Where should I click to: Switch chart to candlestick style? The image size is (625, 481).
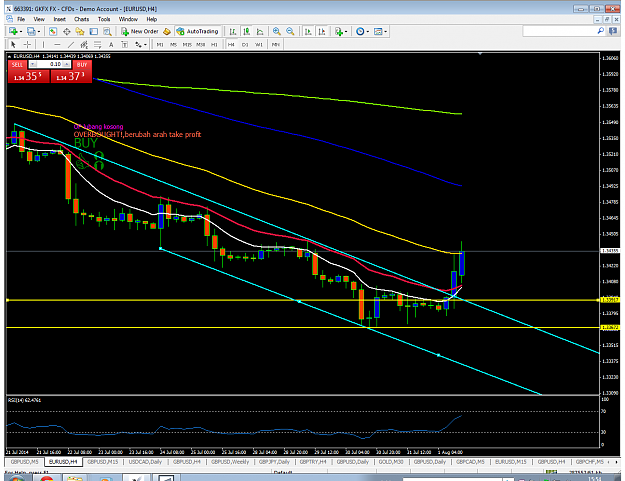pos(247,31)
